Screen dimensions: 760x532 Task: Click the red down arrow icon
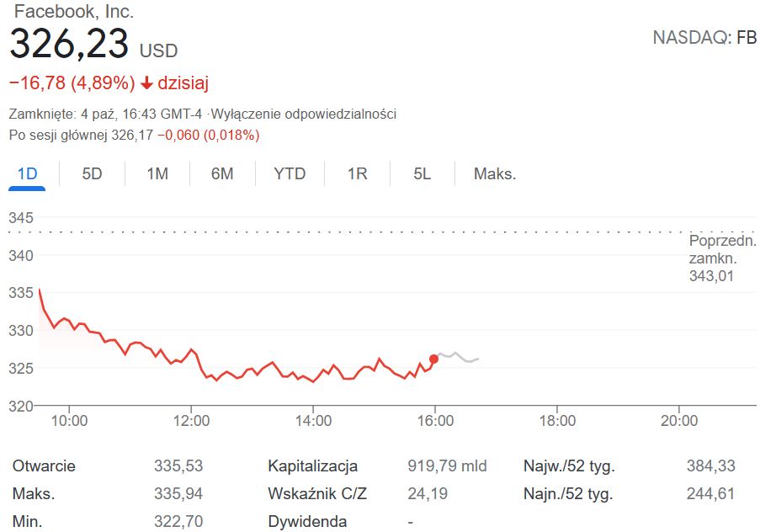tap(146, 83)
